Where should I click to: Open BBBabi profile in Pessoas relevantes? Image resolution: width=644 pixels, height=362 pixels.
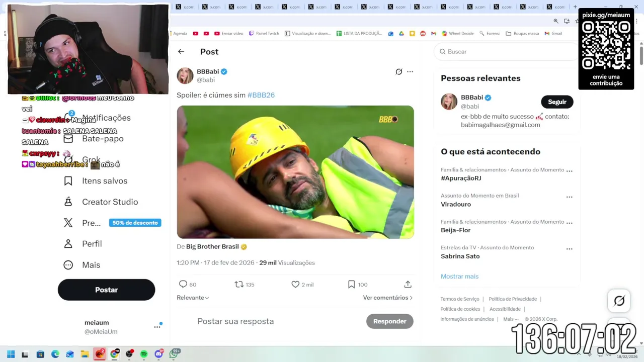pyautogui.click(x=472, y=97)
